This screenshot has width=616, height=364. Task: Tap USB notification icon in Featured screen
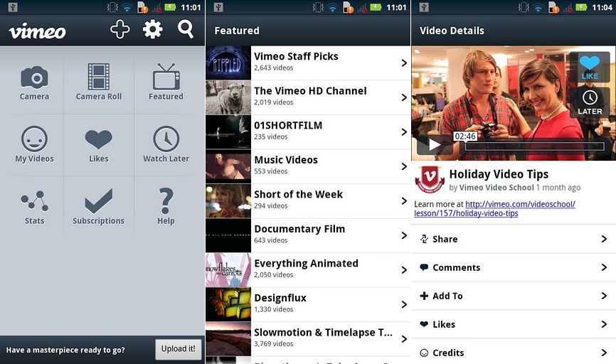click(218, 7)
